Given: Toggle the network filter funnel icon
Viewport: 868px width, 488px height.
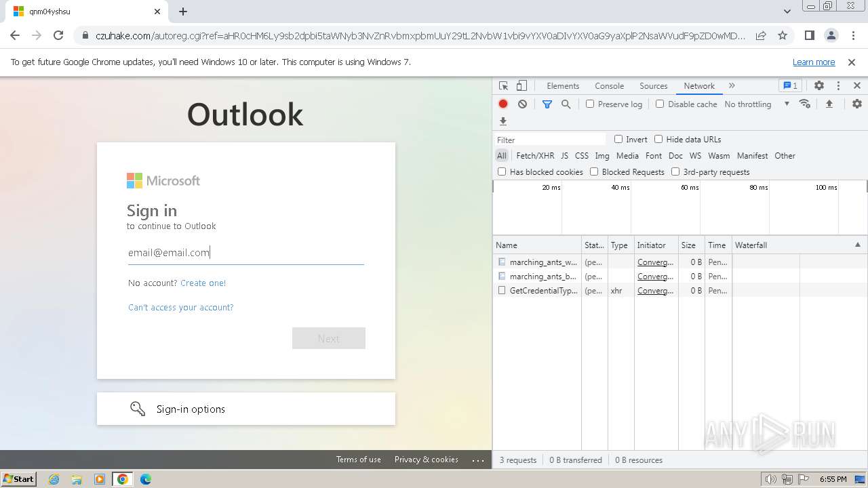Looking at the screenshot, I should (547, 104).
